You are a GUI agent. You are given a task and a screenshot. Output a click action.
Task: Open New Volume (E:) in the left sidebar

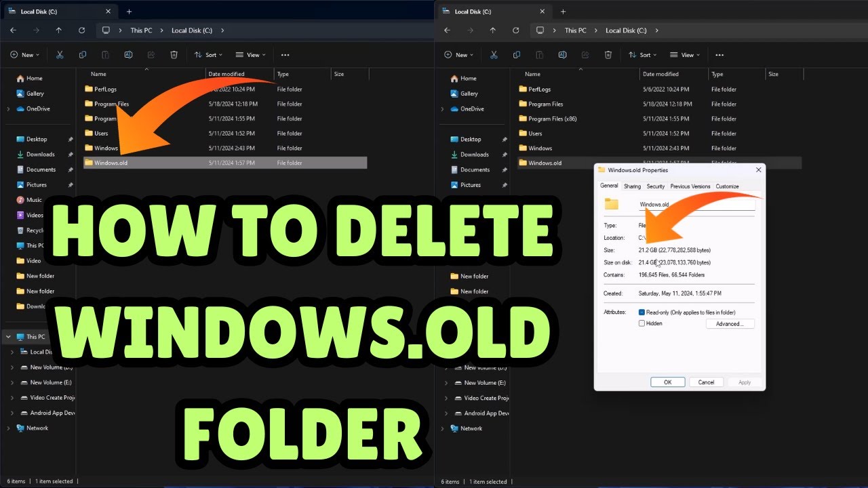(x=45, y=383)
